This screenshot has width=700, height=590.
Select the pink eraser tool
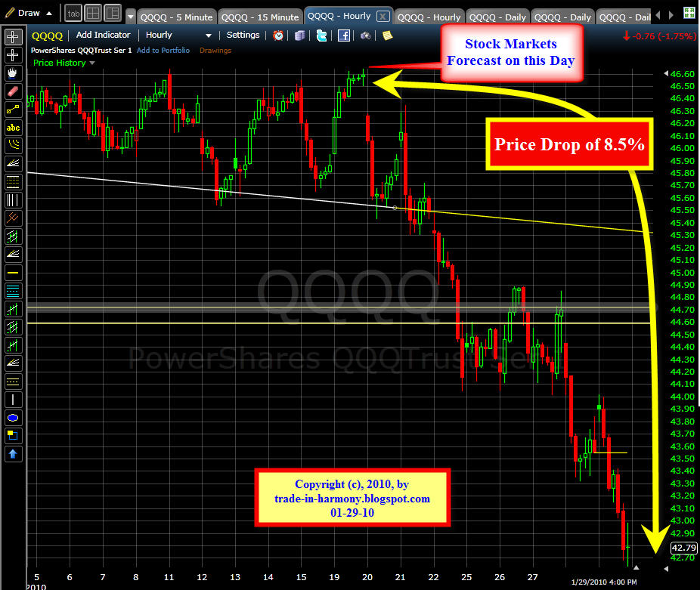pos(13,91)
